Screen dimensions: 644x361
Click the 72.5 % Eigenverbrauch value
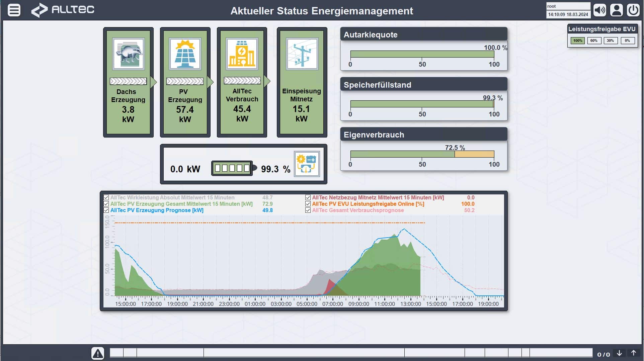pos(455,148)
